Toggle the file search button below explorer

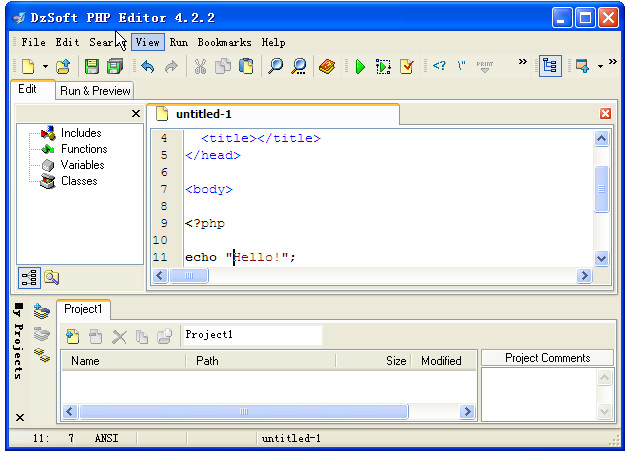pos(50,278)
